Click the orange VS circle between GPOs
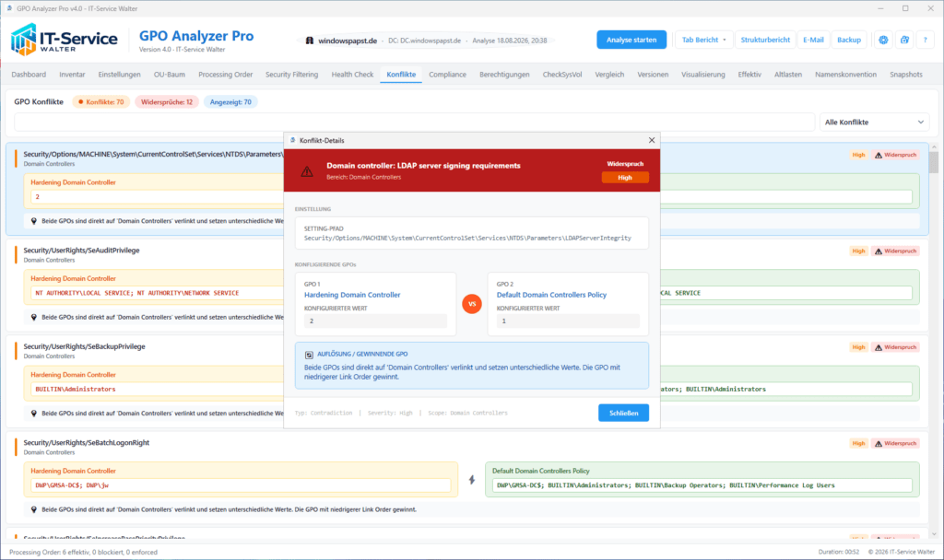This screenshot has width=944, height=560. coord(472,304)
